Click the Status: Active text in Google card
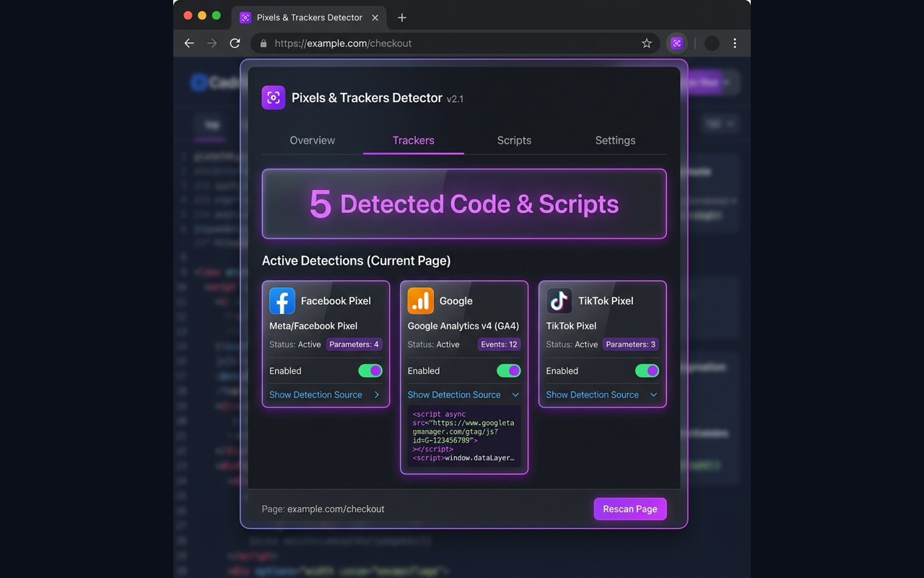This screenshot has width=924, height=578. (434, 345)
